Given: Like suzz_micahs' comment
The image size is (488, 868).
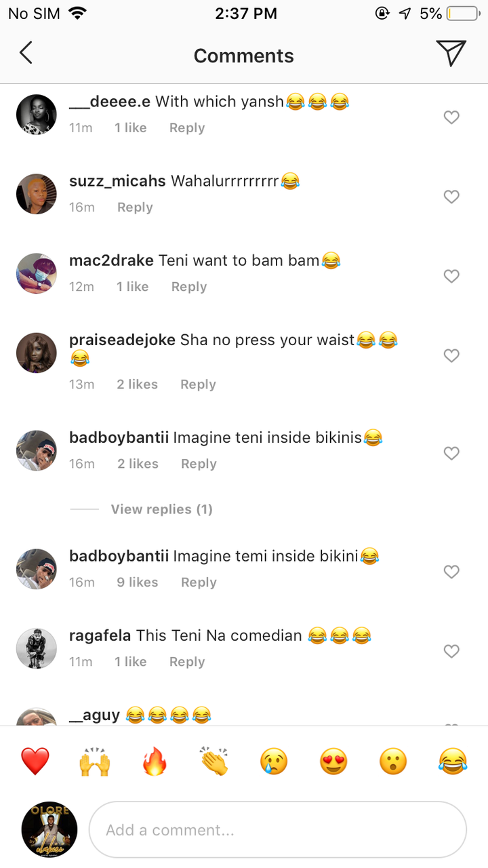Looking at the screenshot, I should [451, 197].
